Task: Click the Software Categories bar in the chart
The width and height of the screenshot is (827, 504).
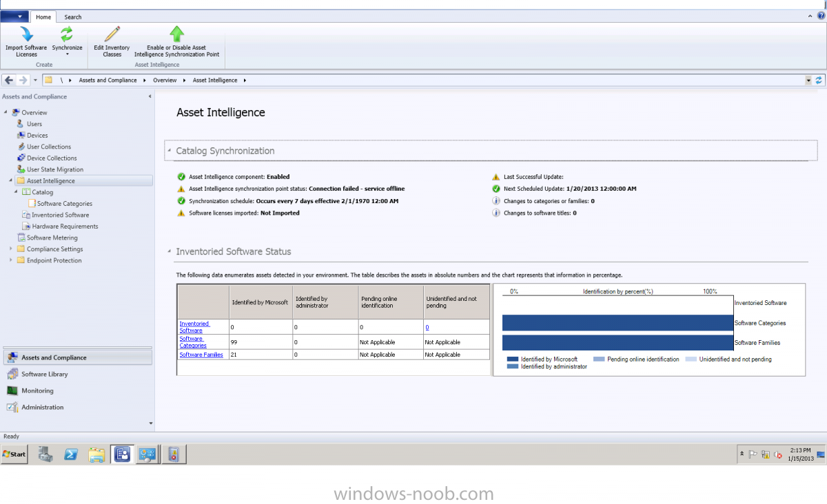Action: tap(618, 323)
